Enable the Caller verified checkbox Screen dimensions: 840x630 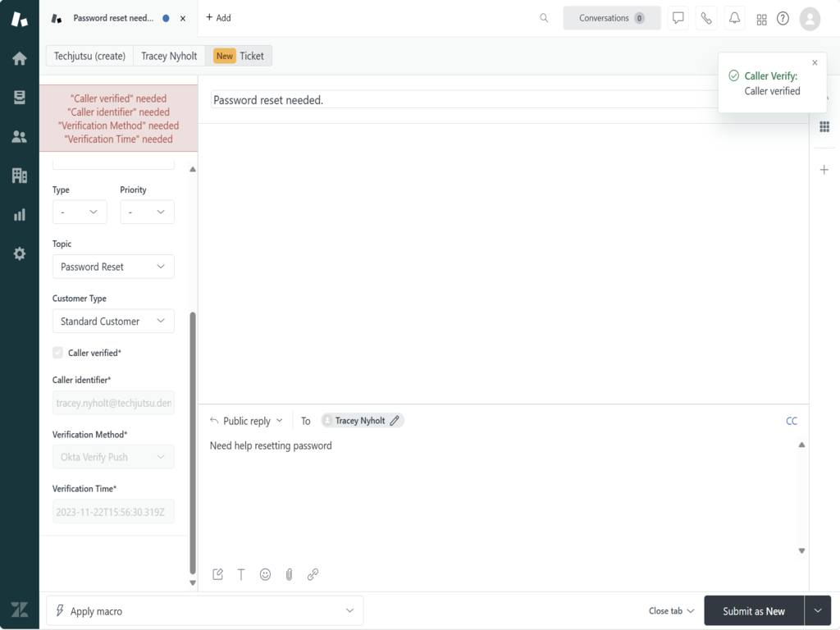(x=57, y=352)
